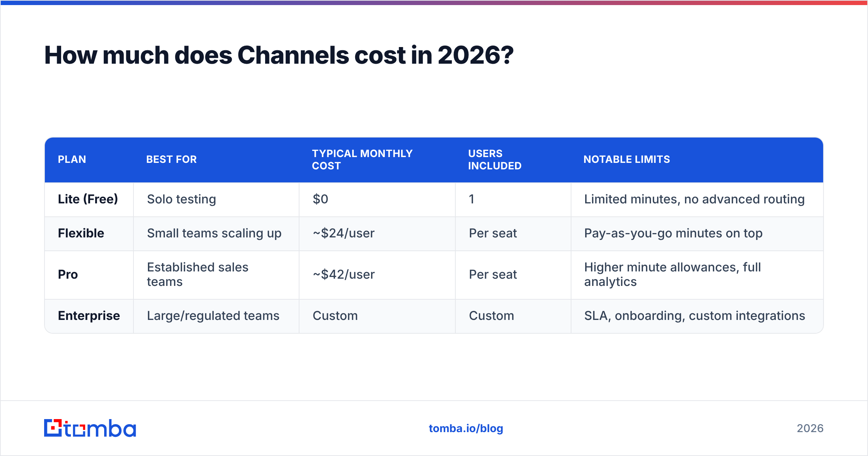Click 'Custom' users cell in Enterprise row

tap(513, 316)
